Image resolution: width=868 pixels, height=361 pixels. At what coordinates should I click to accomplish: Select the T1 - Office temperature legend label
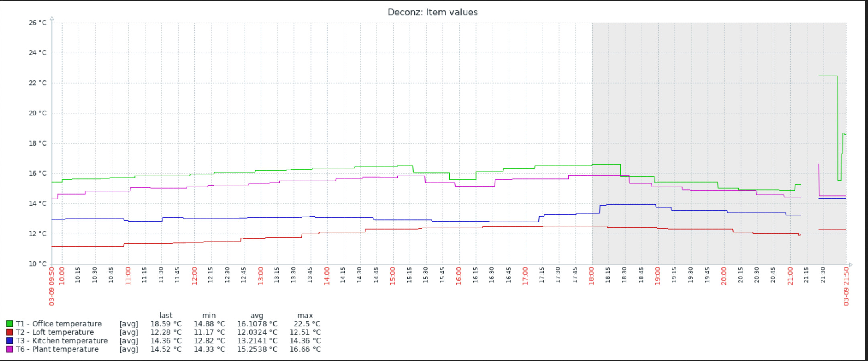(59, 324)
